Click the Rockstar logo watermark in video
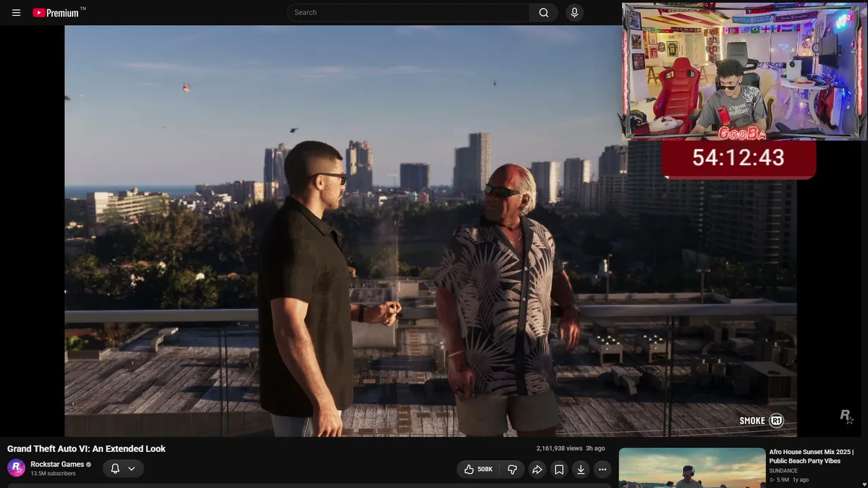Image resolution: width=868 pixels, height=488 pixels. 846,416
